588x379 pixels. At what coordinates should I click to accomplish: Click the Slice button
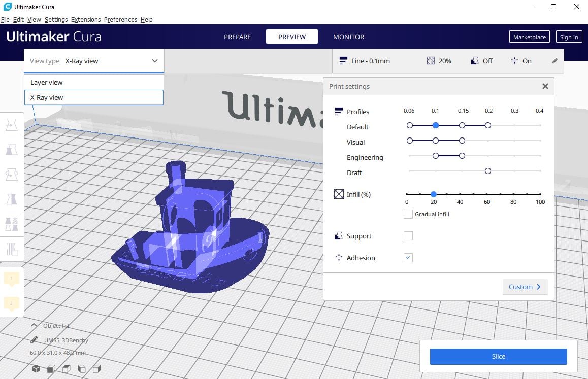(x=498, y=357)
